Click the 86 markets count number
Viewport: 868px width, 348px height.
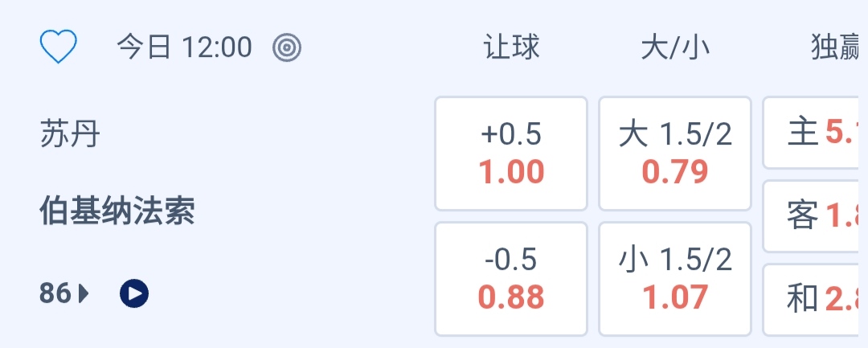[55, 294]
